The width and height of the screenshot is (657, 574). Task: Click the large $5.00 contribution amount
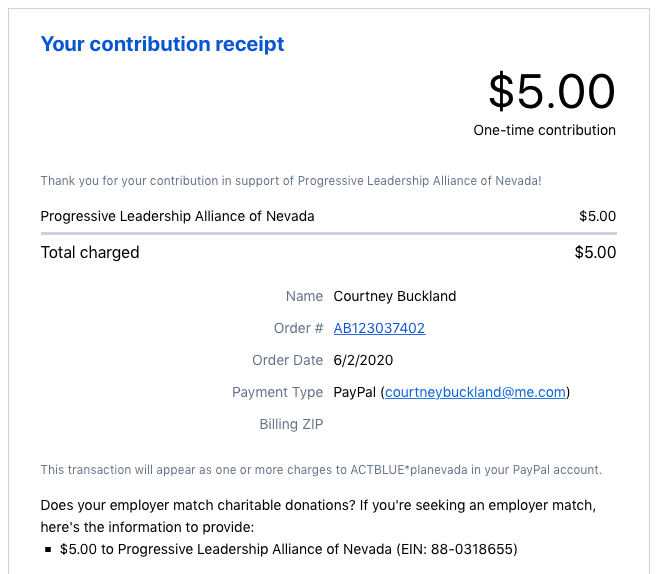point(551,92)
